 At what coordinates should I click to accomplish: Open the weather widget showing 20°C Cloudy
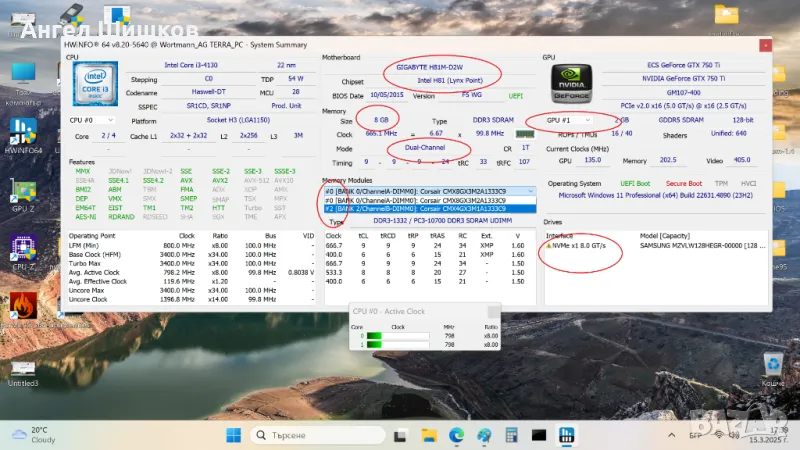(x=40, y=434)
